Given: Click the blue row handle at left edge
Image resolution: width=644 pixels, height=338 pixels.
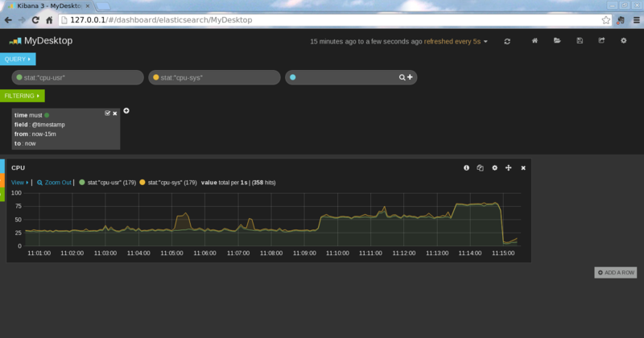Looking at the screenshot, I should [x=2, y=167].
